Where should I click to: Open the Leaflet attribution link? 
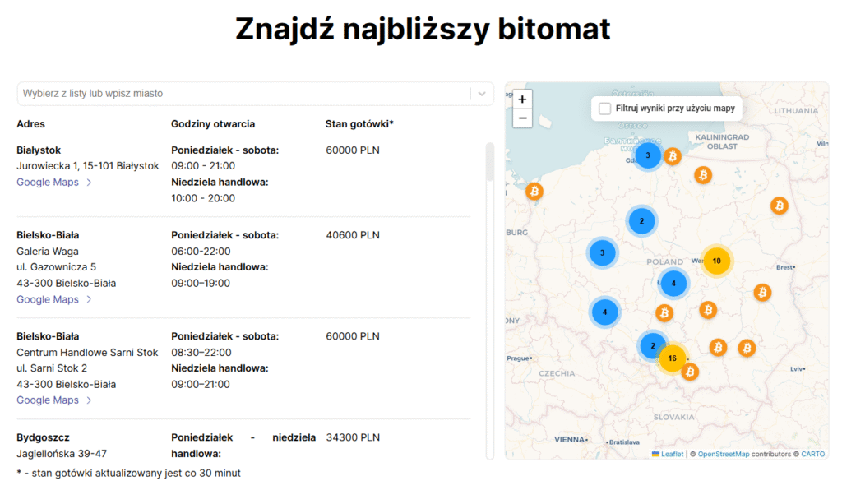tap(672, 454)
